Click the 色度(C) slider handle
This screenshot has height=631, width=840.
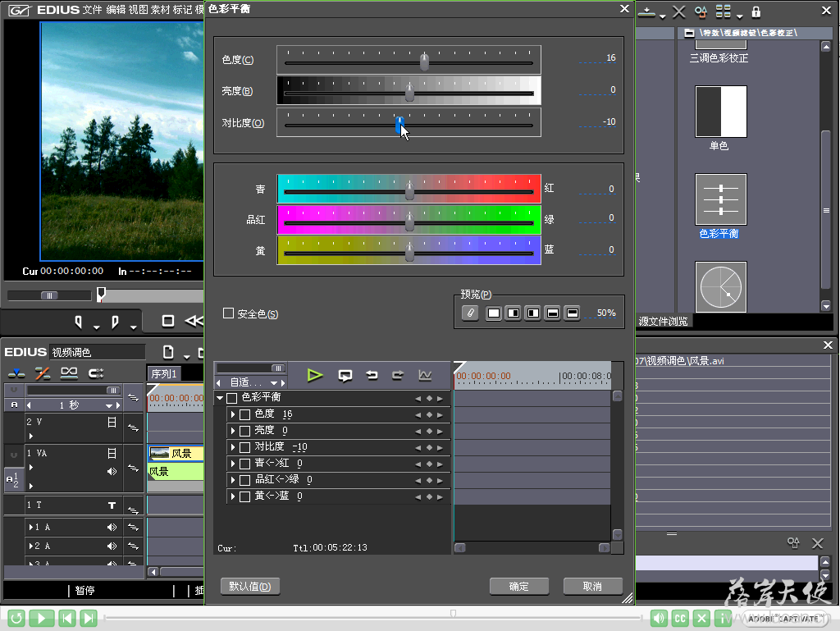pyautogui.click(x=424, y=62)
